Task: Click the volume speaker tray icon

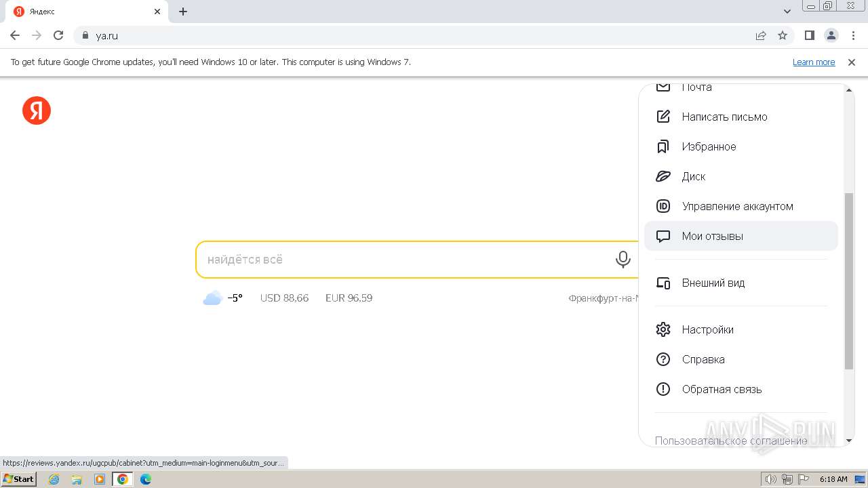Action: (771, 479)
